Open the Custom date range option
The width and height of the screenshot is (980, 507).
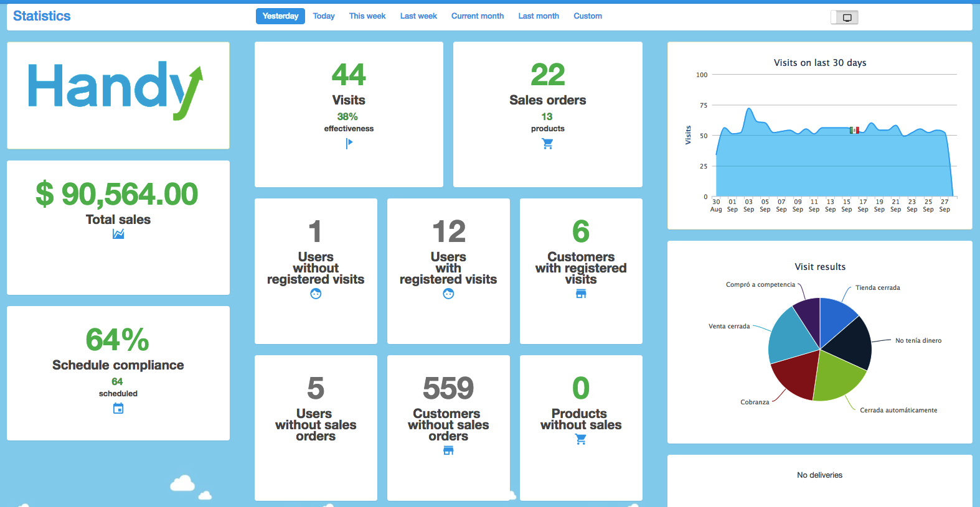click(x=588, y=16)
